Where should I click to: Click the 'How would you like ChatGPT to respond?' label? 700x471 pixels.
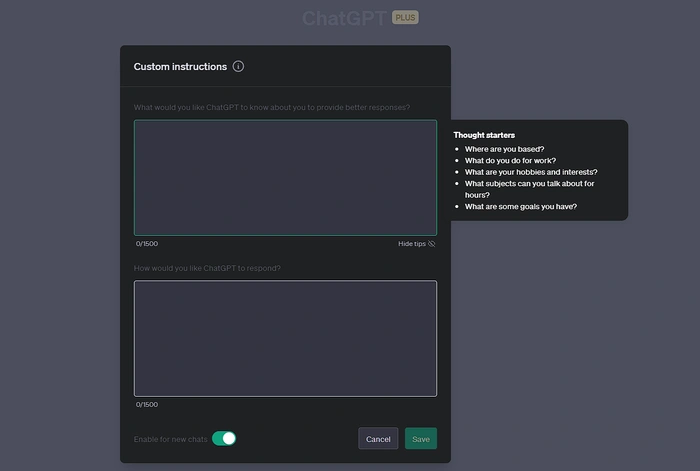click(207, 268)
